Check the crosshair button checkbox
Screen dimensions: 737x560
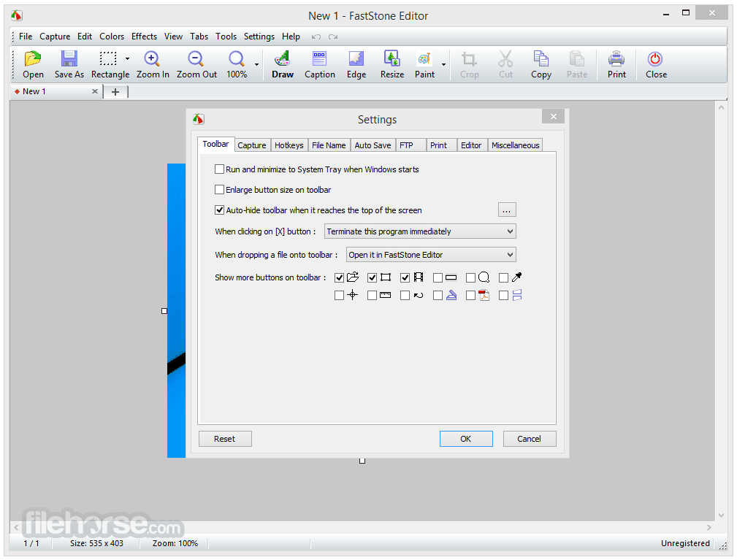pyautogui.click(x=339, y=296)
